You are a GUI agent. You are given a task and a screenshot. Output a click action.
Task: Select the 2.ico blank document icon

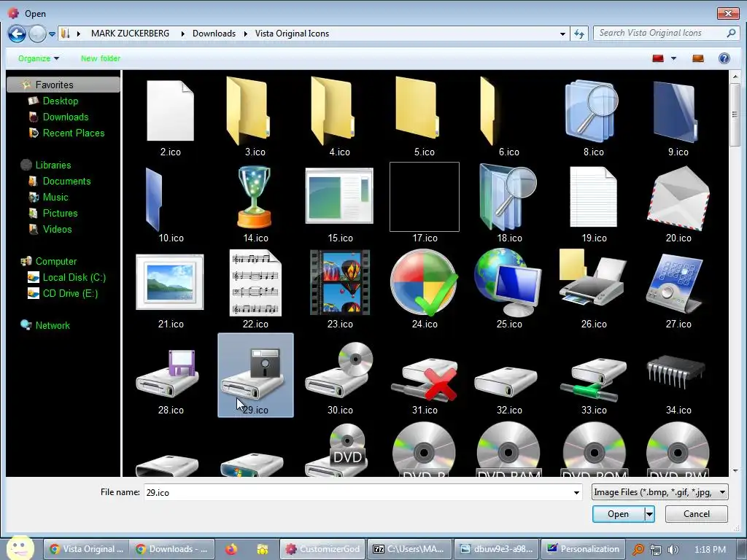click(x=170, y=111)
